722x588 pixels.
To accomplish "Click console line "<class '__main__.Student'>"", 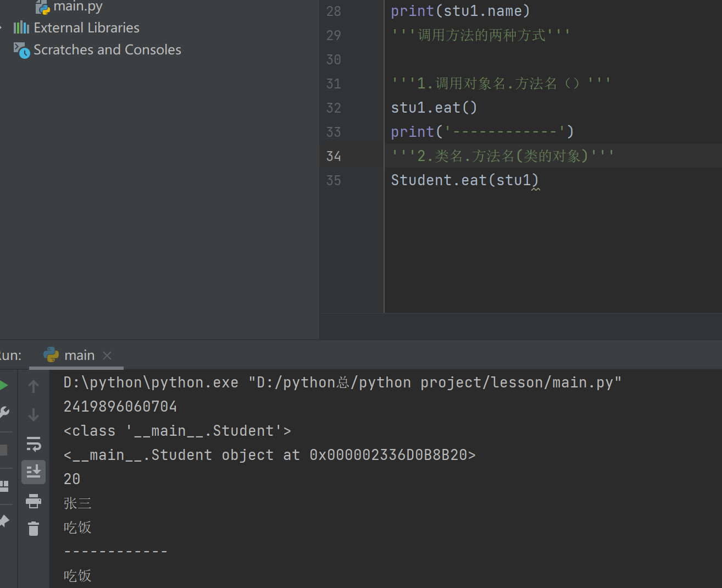I will point(177,431).
